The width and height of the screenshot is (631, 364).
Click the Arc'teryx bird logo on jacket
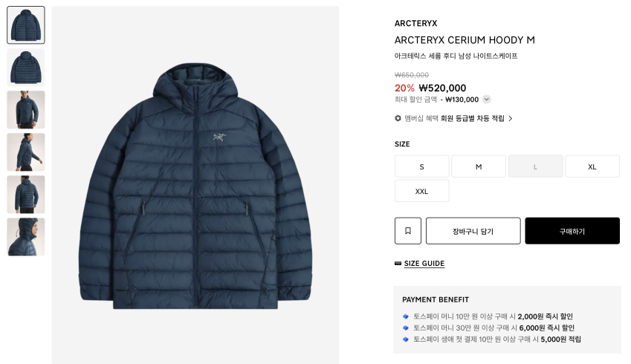tap(219, 137)
